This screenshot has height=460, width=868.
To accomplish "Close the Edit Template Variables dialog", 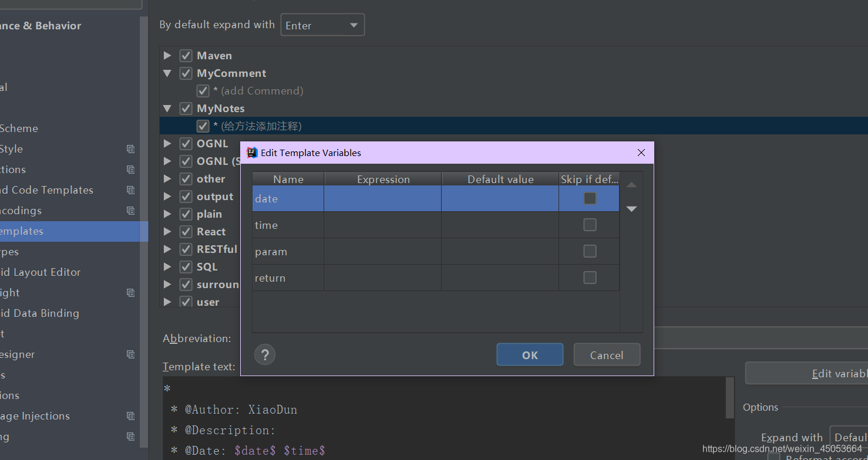I will tap(641, 153).
